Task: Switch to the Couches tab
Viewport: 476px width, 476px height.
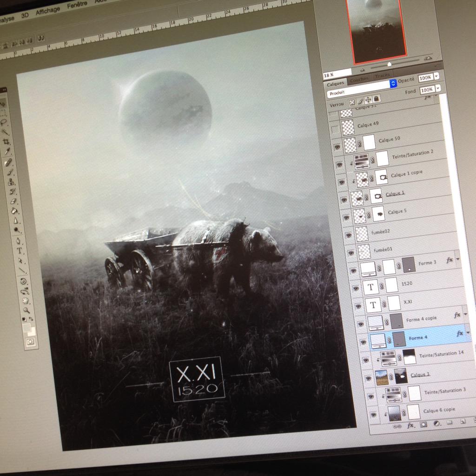Action: click(359, 79)
